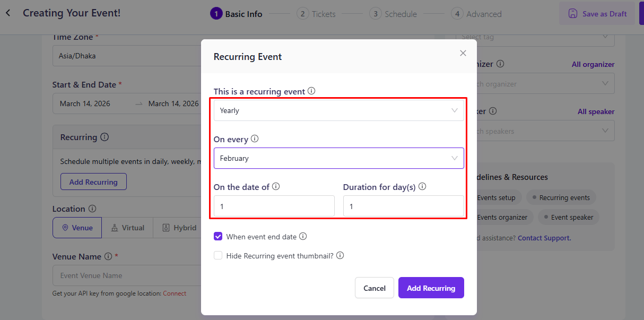Click info icon next to recurring event label

coord(311,91)
